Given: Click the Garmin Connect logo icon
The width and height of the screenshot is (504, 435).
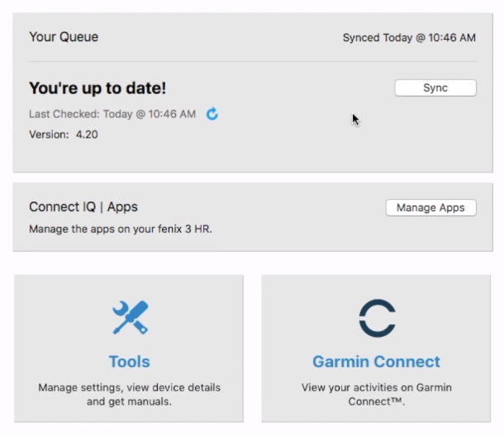Looking at the screenshot, I should [x=377, y=318].
